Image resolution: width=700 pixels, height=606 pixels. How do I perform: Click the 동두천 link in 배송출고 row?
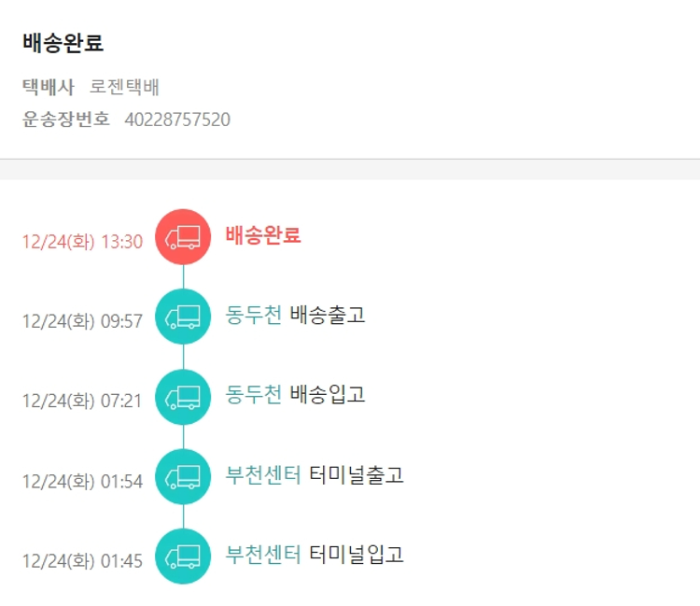pyautogui.click(x=254, y=315)
